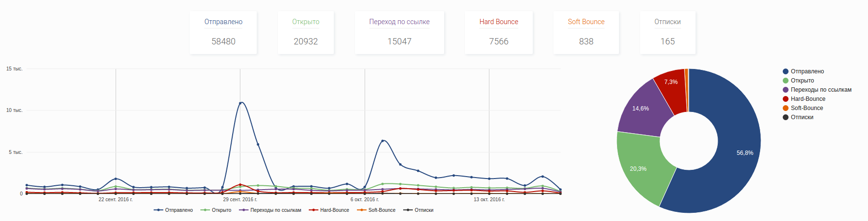Viewport: 868px width, 221px height.
Task: Click the highest peak point on the line chart
Action: coord(240,103)
